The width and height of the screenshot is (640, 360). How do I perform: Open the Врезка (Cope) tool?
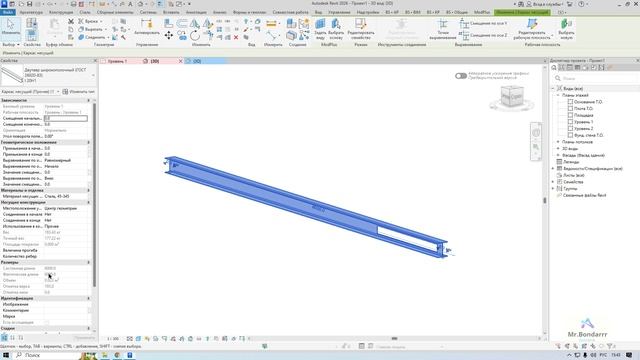89,21
